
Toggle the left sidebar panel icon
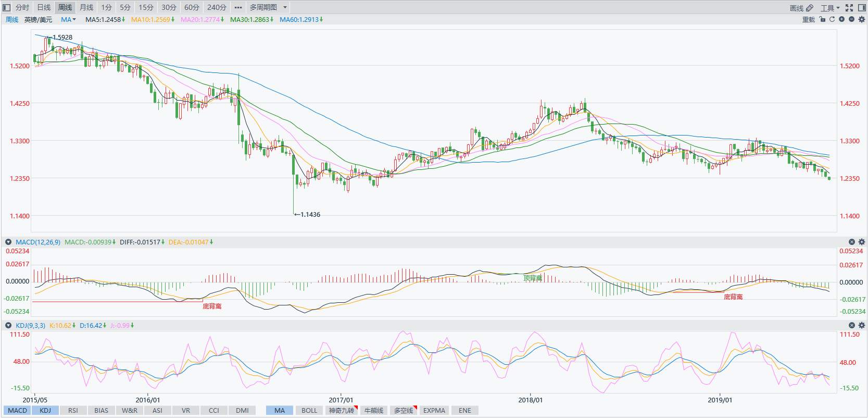point(7,7)
